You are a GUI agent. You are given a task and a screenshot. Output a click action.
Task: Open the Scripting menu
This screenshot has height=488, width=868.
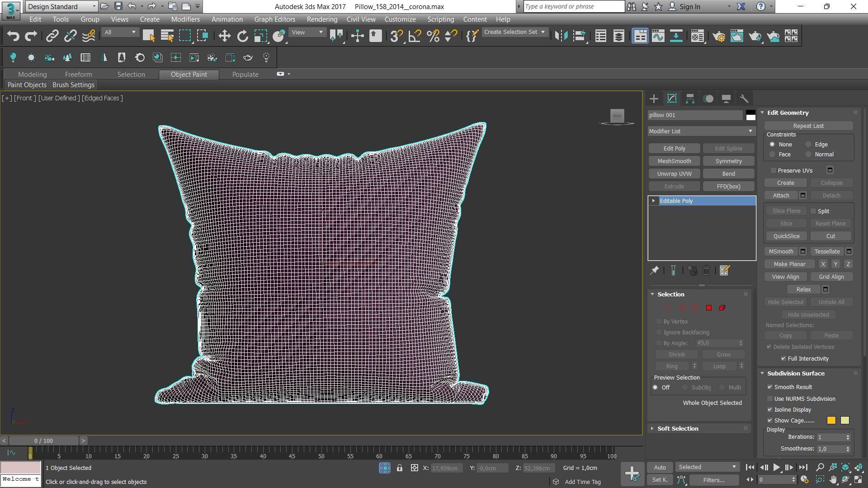point(440,19)
